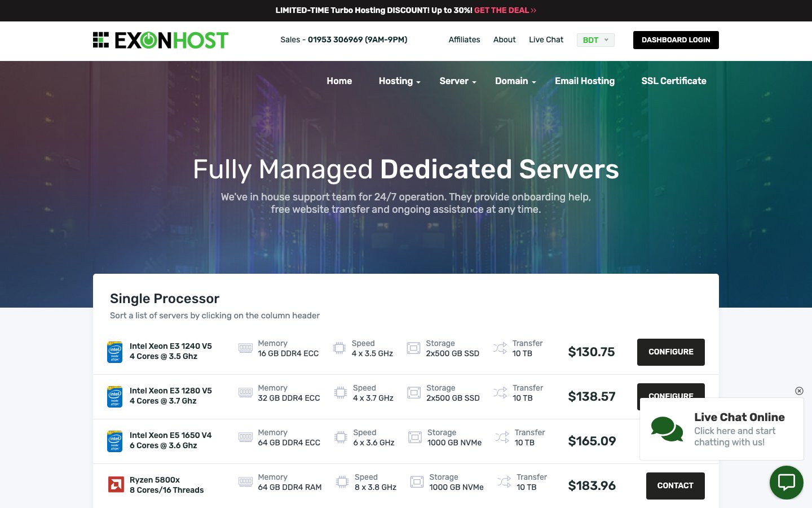Go to the Home page
The width and height of the screenshot is (812, 508).
339,81
